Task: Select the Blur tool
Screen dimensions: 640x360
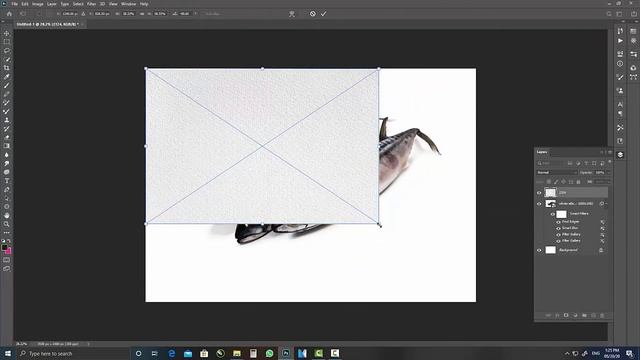Action: (7, 155)
